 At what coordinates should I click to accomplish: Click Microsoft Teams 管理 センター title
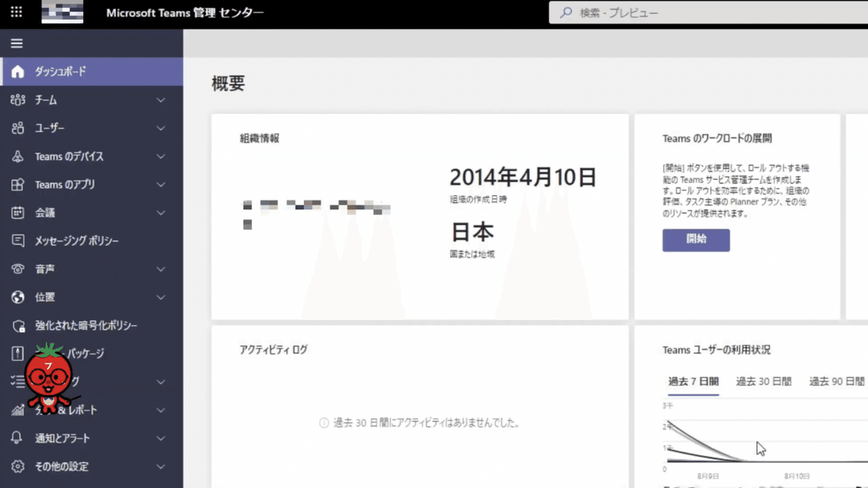click(x=185, y=13)
